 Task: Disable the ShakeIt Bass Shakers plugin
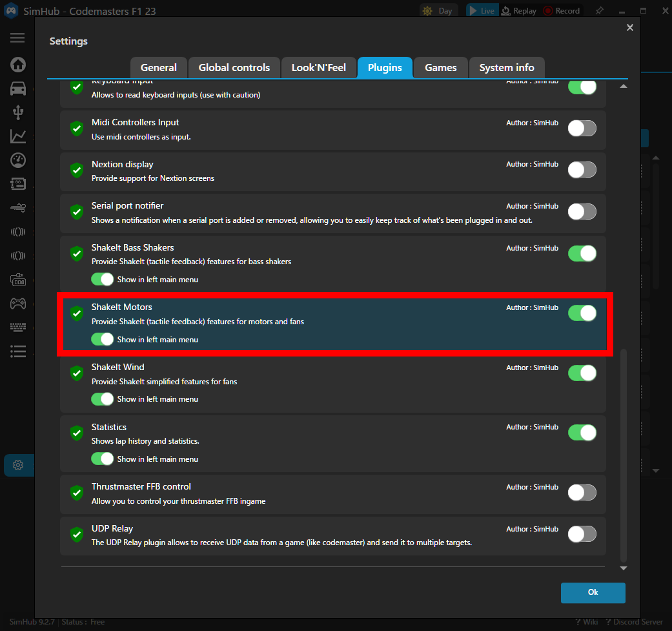(582, 253)
